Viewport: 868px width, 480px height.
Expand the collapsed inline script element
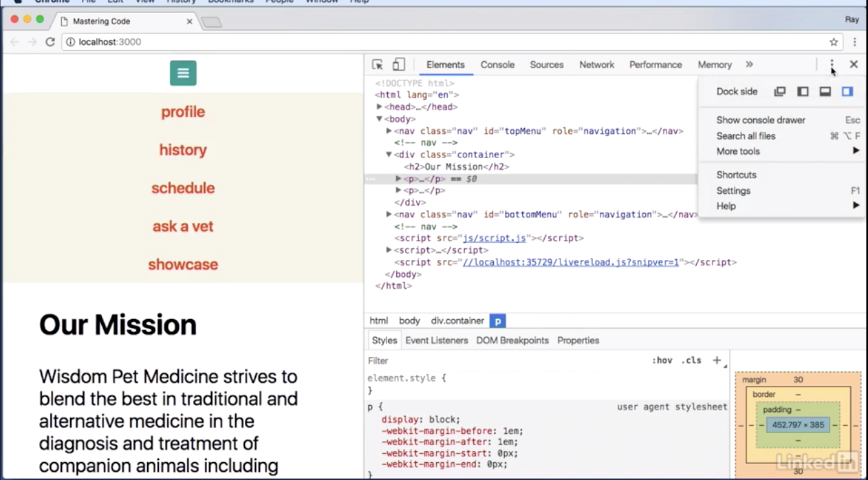pos(389,250)
